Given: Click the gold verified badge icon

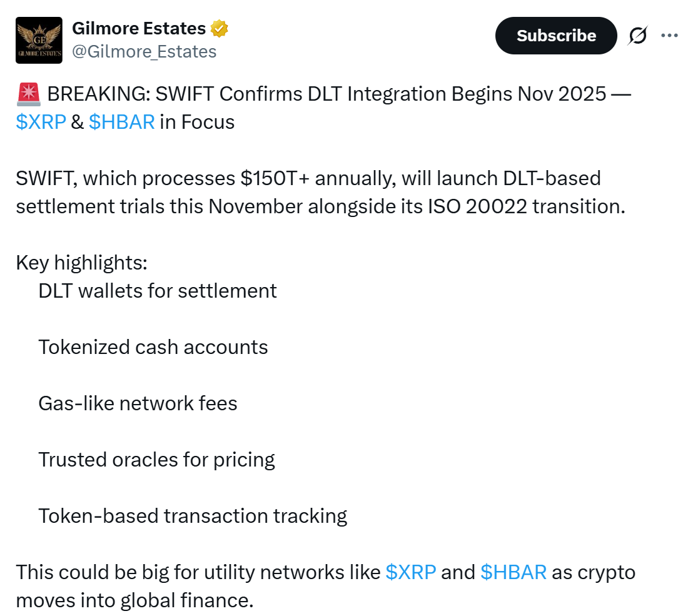Looking at the screenshot, I should (219, 29).
